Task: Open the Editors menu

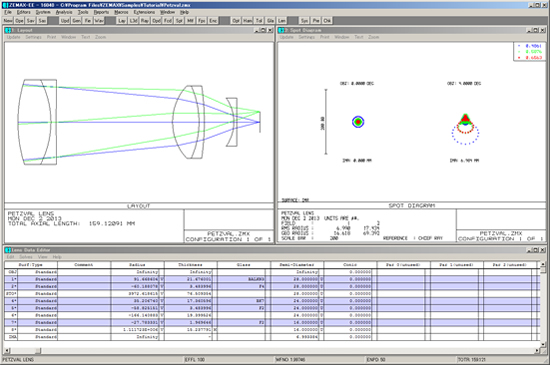Action: 24,12
